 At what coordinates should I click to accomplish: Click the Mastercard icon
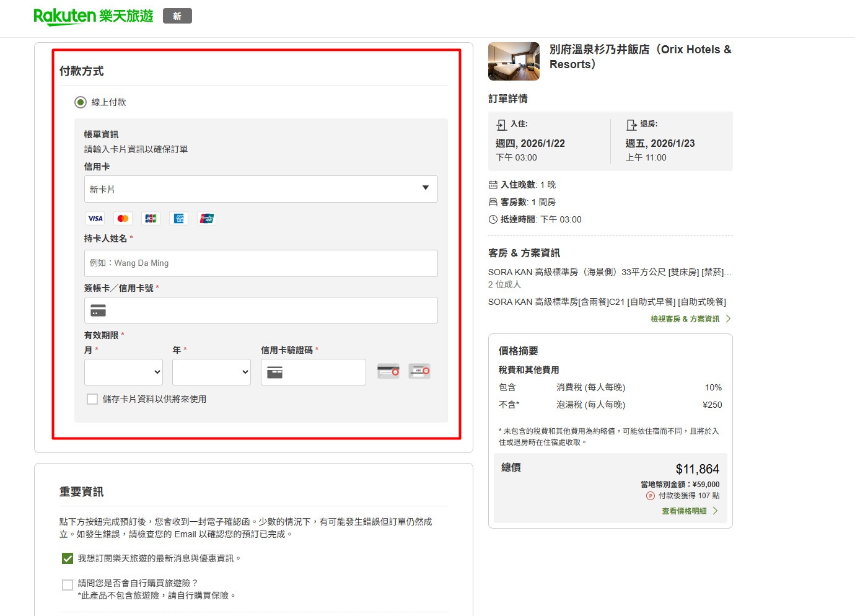click(x=123, y=218)
